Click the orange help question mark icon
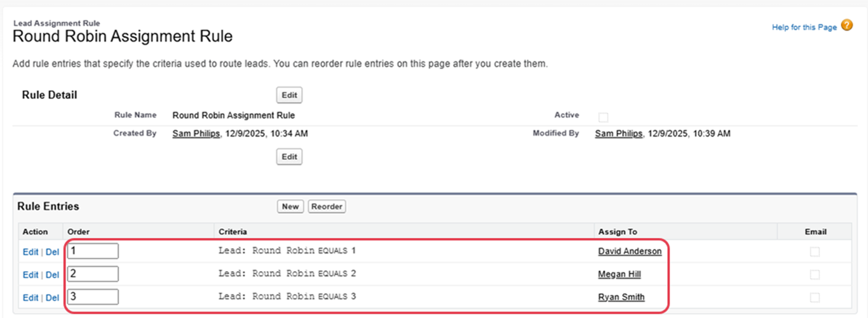Image resolution: width=868 pixels, height=318 pixels. point(846,26)
